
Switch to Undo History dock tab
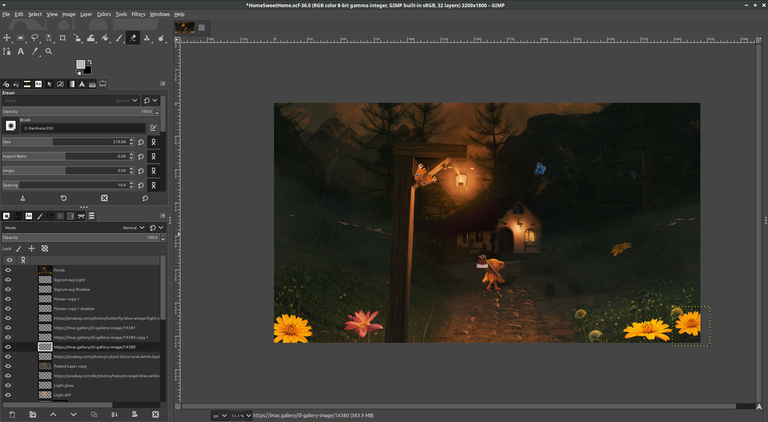pos(16,84)
